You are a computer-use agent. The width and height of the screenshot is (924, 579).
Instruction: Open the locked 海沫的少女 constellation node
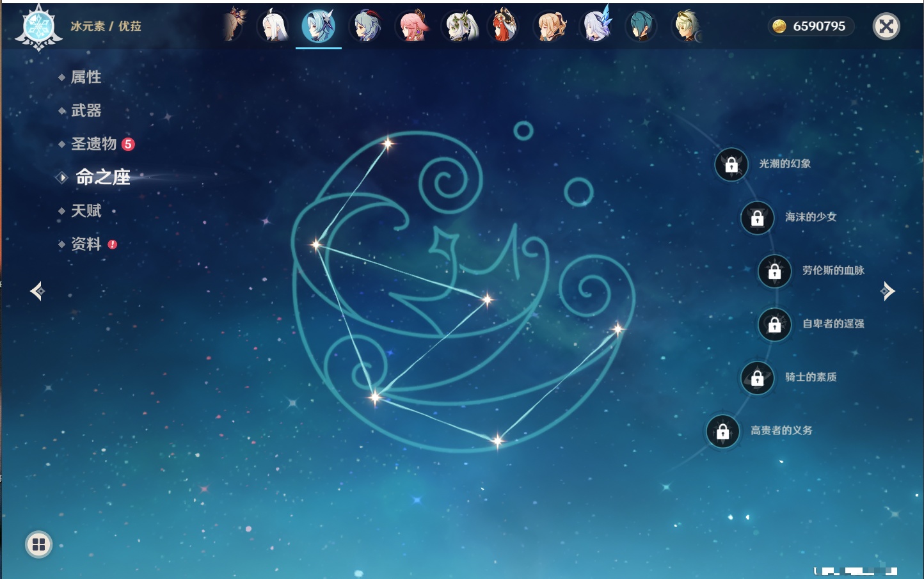[x=757, y=218]
